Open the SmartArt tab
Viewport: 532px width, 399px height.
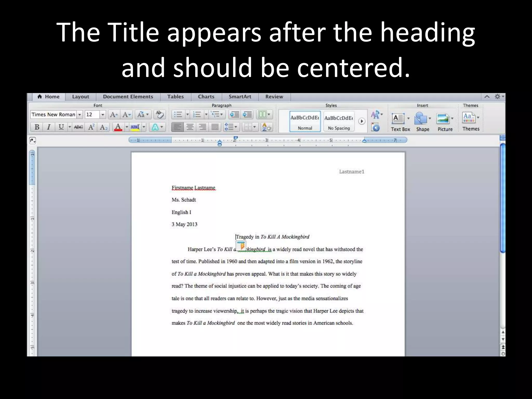pyautogui.click(x=240, y=97)
